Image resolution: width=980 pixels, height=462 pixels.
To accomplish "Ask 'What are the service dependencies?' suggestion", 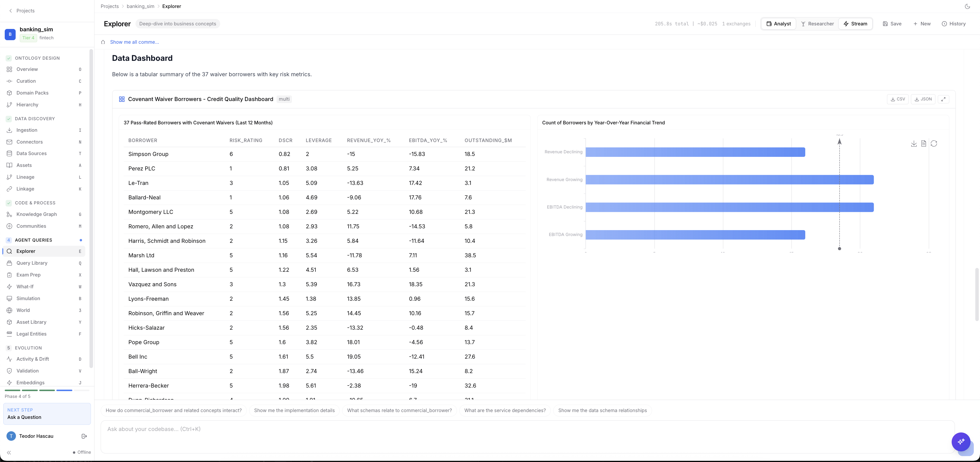I will (x=505, y=410).
